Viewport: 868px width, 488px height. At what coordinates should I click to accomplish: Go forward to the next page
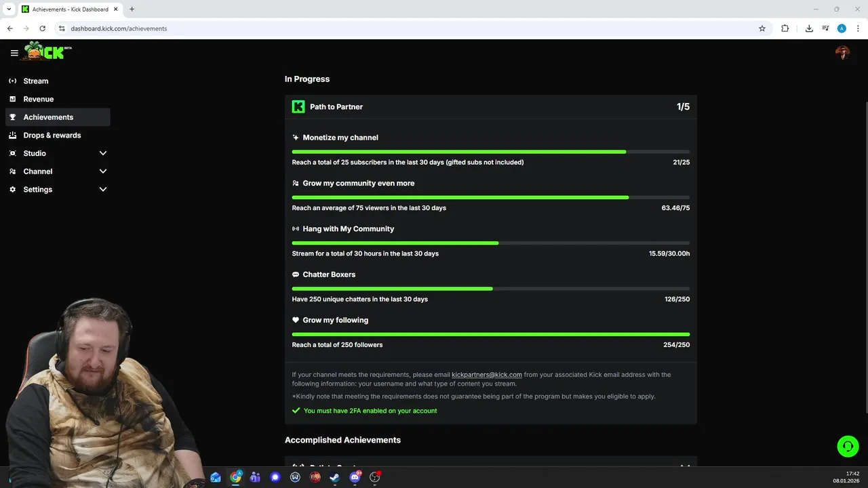point(26,28)
